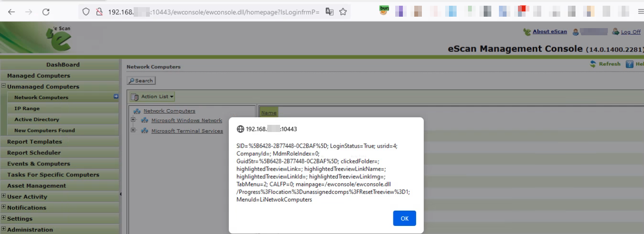The height and width of the screenshot is (234, 644).
Task: Reload the page with the refresh icon
Action: pos(46,12)
